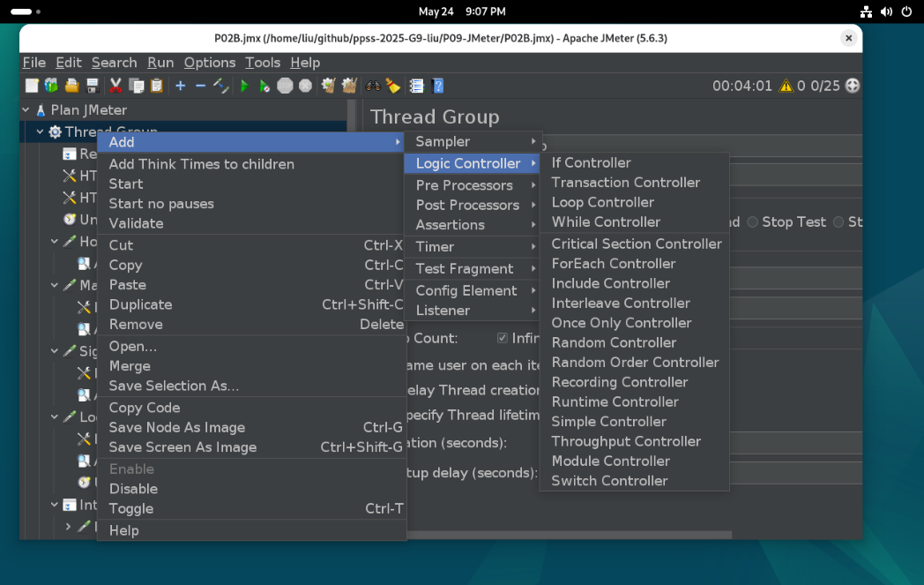Select Switch Controller
This screenshot has height=585, width=924.
[x=635, y=481]
